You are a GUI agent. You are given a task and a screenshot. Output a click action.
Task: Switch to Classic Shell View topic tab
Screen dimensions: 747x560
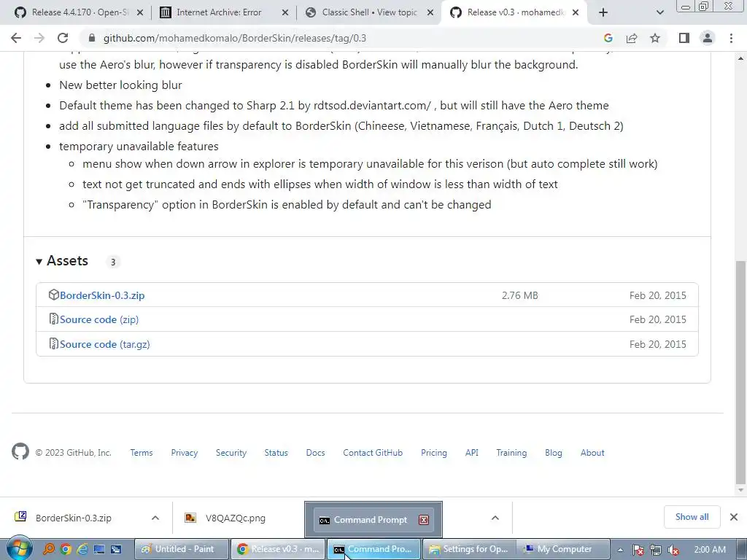pyautogui.click(x=369, y=12)
